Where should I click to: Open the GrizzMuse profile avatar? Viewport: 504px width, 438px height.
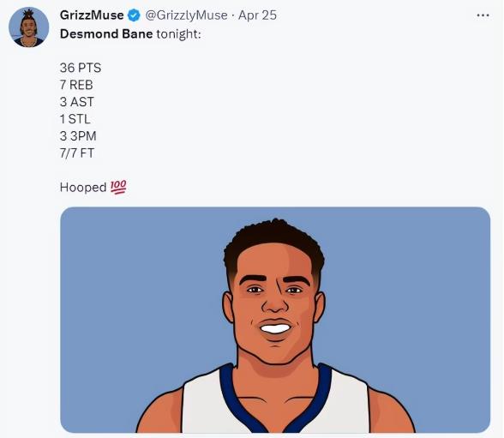(x=29, y=27)
